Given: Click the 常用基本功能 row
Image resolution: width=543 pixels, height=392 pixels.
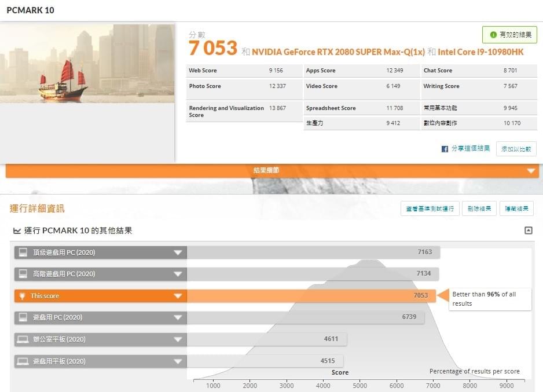Looking at the screenshot, I should coord(480,108).
